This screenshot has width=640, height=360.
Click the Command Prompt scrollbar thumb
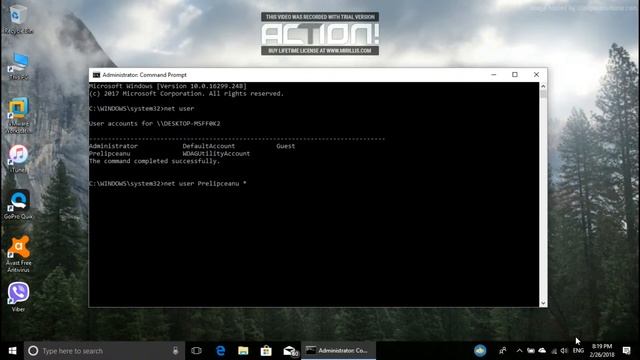point(543,94)
